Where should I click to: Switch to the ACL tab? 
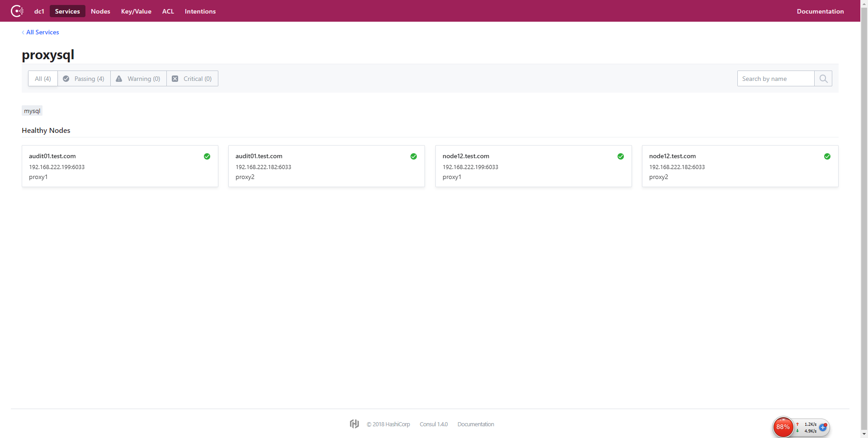(x=168, y=11)
